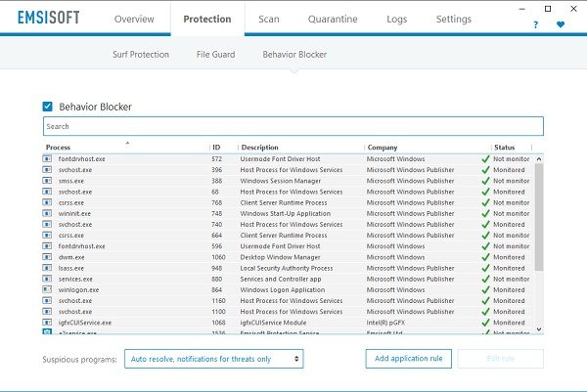Select the Behavior Blocker subtab

click(294, 55)
